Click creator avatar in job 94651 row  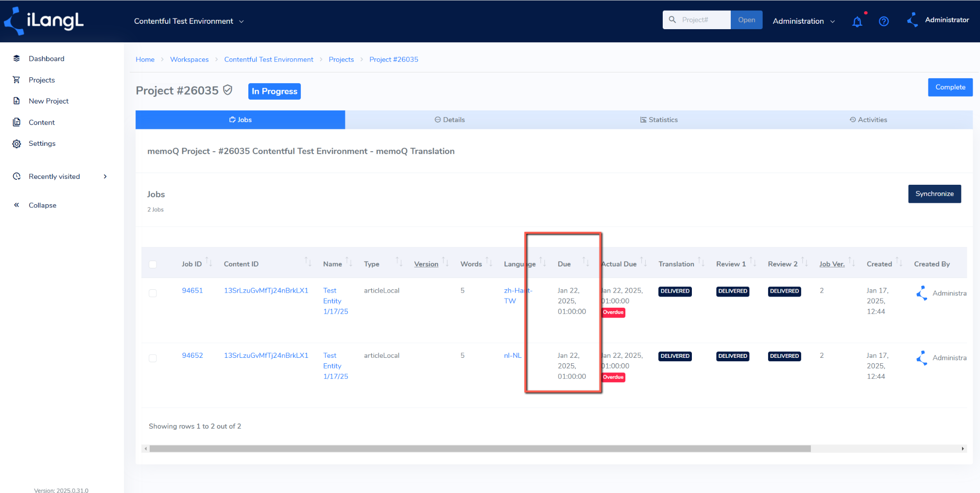922,293
